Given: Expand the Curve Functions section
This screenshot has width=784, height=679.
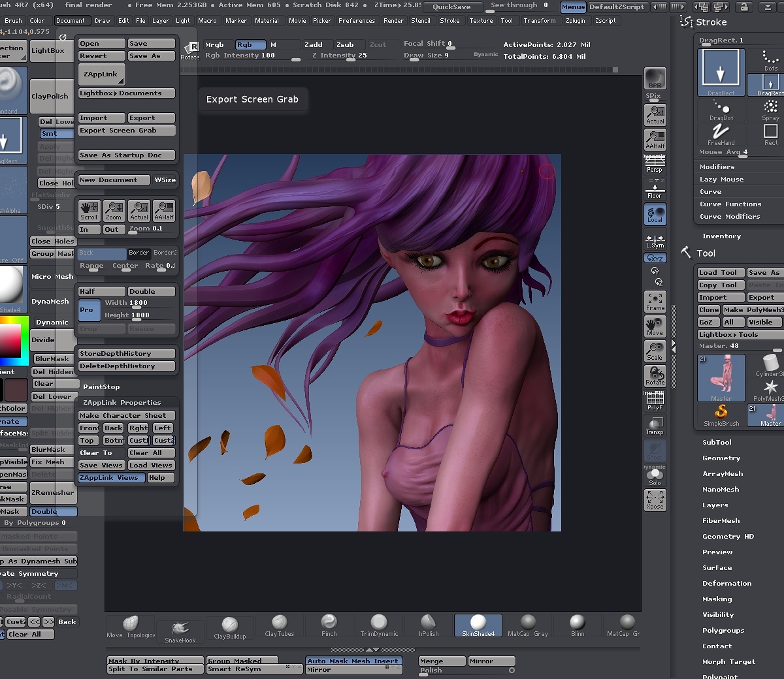Looking at the screenshot, I should pyautogui.click(x=730, y=204).
